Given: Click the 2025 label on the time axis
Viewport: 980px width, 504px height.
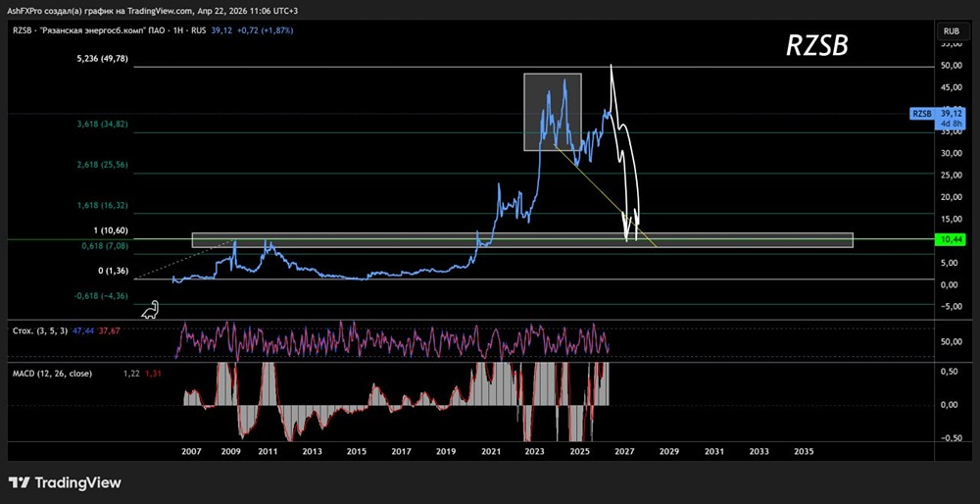Looking at the screenshot, I should tap(580, 451).
